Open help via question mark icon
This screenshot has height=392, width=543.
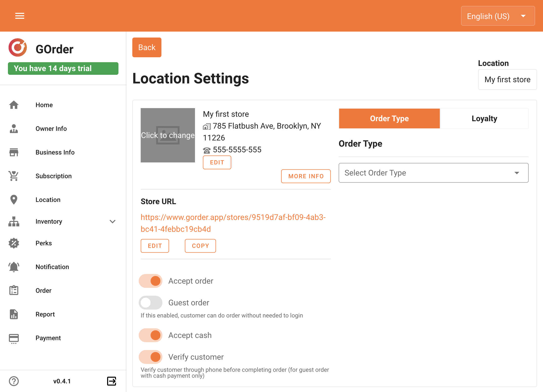pos(14,381)
